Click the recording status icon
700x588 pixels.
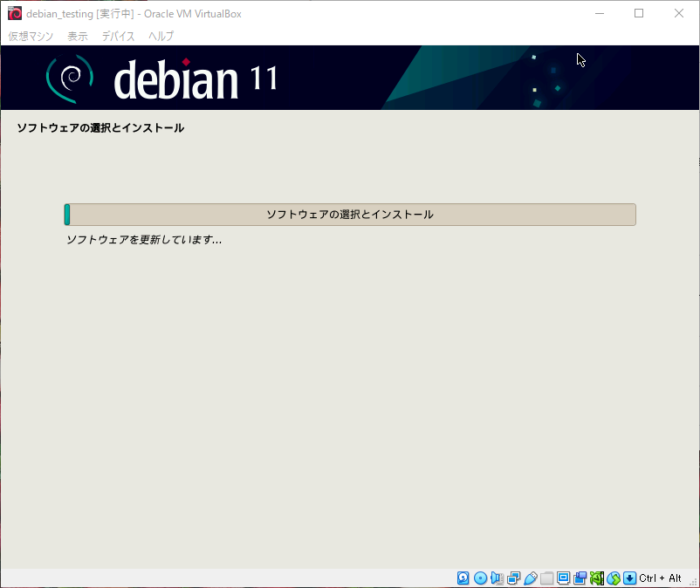580,578
